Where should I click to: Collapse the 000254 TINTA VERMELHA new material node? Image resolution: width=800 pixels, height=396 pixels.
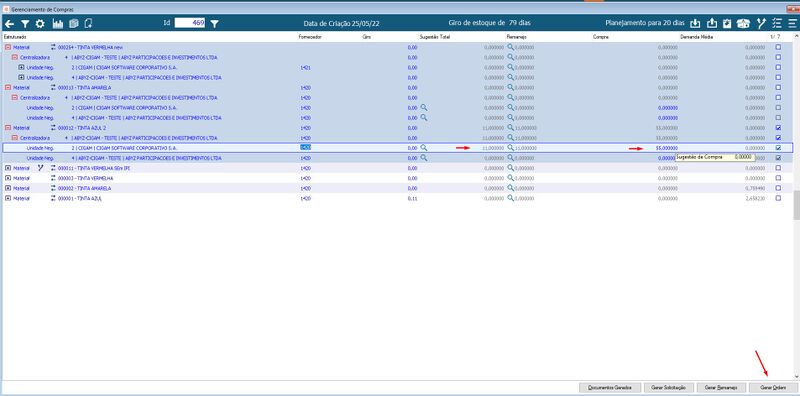(x=8, y=47)
